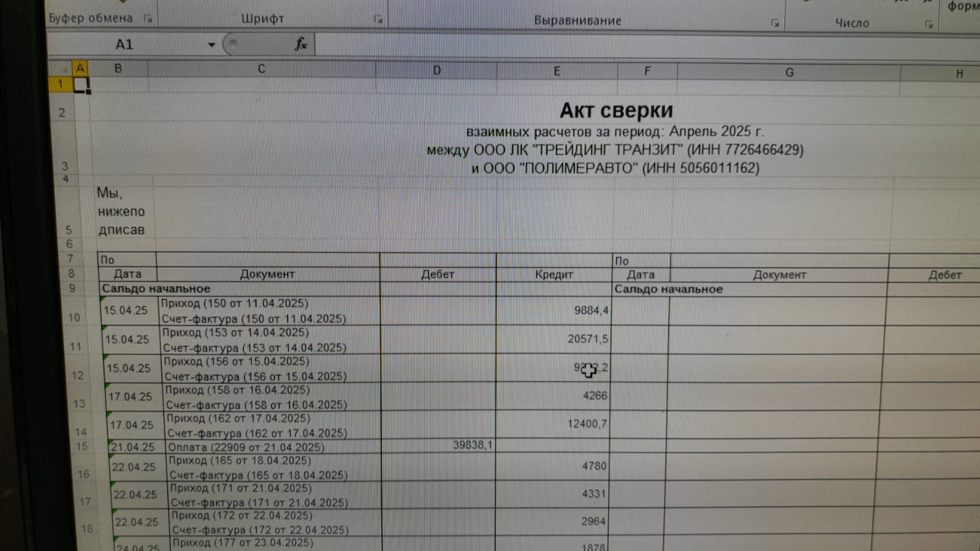Open the Выравнивание group dialog launcher
Image resolution: width=980 pixels, height=551 pixels.
[x=775, y=23]
